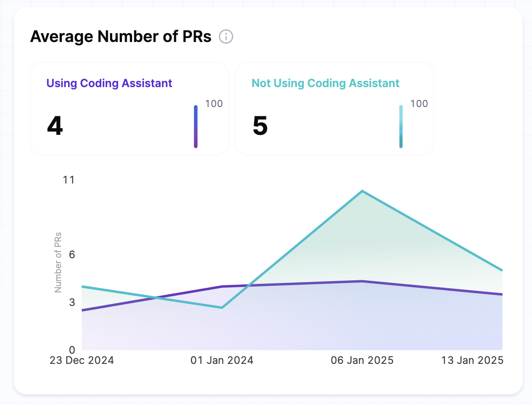This screenshot has height=405, width=532.
Task: Click the large number 4 value
Action: click(55, 126)
